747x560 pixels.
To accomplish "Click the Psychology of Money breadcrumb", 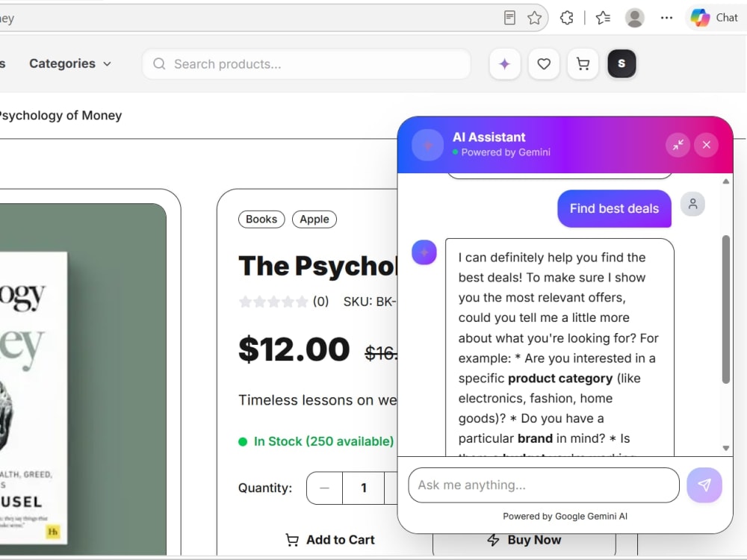I will (x=61, y=115).
